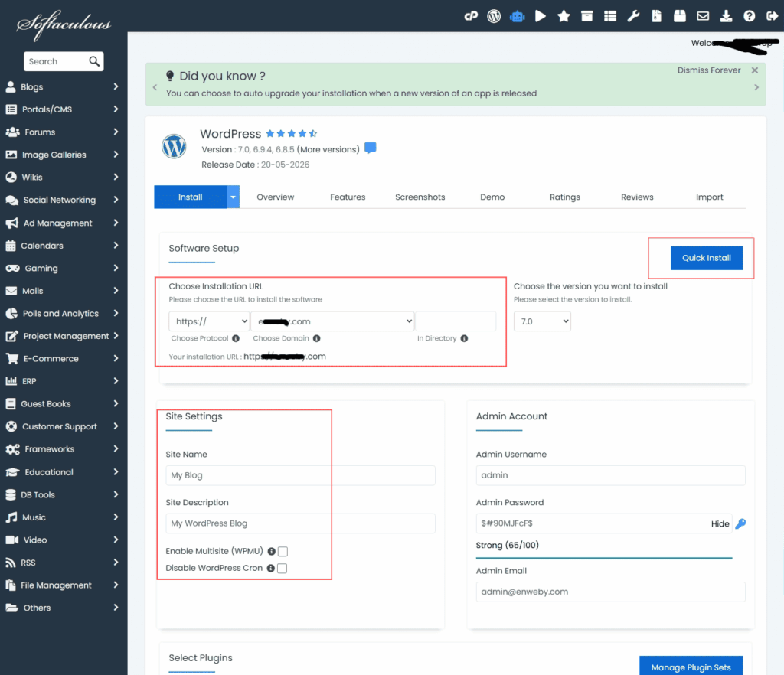Open the help question mark icon
The image size is (784, 675).
click(749, 17)
